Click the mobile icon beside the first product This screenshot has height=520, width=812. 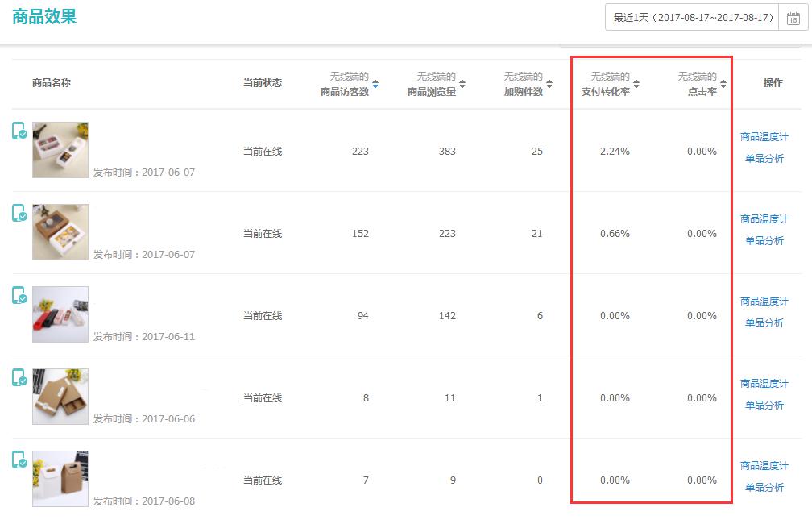(x=19, y=131)
